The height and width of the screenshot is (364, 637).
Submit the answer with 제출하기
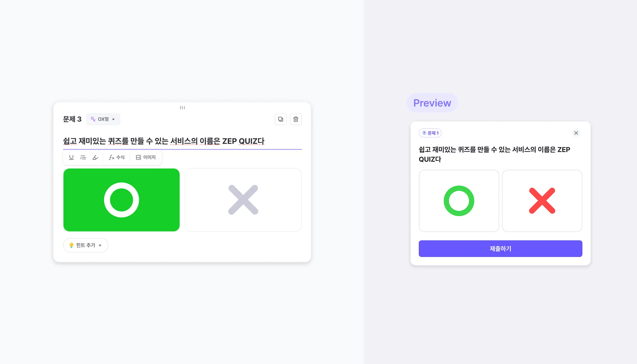501,249
